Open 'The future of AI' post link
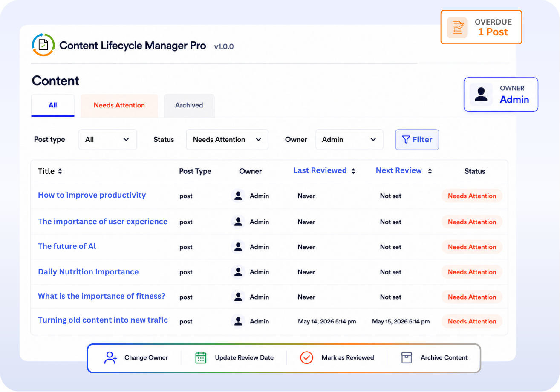Viewport: 560px width, 392px height. point(67,246)
